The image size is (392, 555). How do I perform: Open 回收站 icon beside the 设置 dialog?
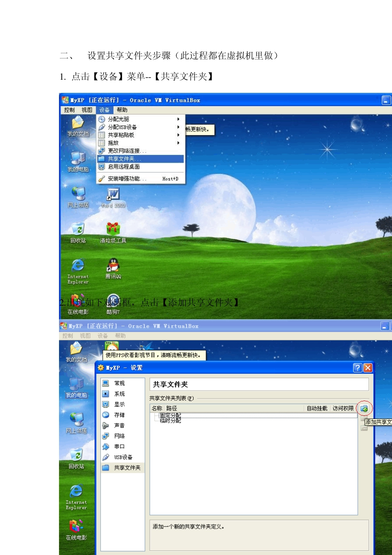[x=76, y=459]
